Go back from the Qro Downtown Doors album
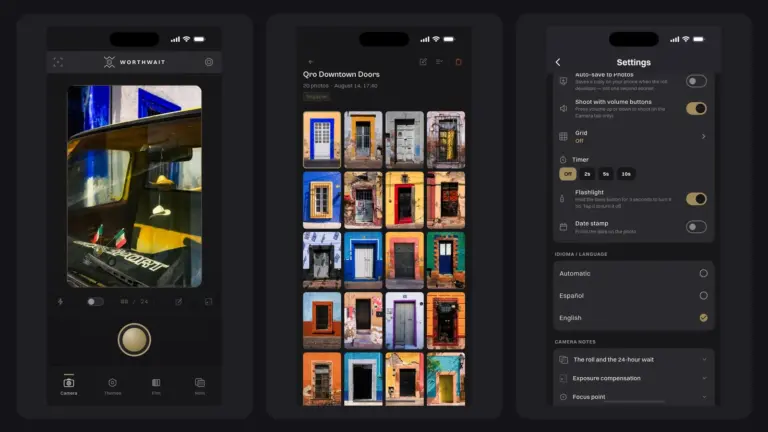 click(311, 62)
